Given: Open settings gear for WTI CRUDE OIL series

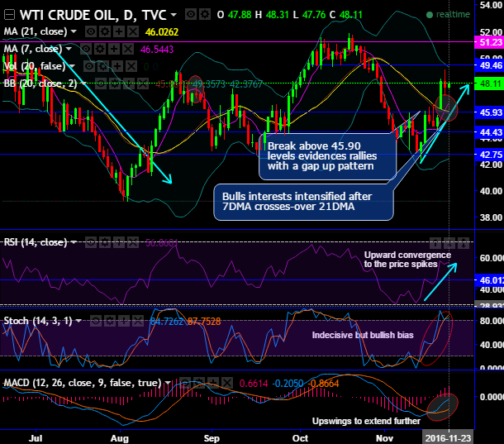Looking at the screenshot, I should [x=205, y=15].
